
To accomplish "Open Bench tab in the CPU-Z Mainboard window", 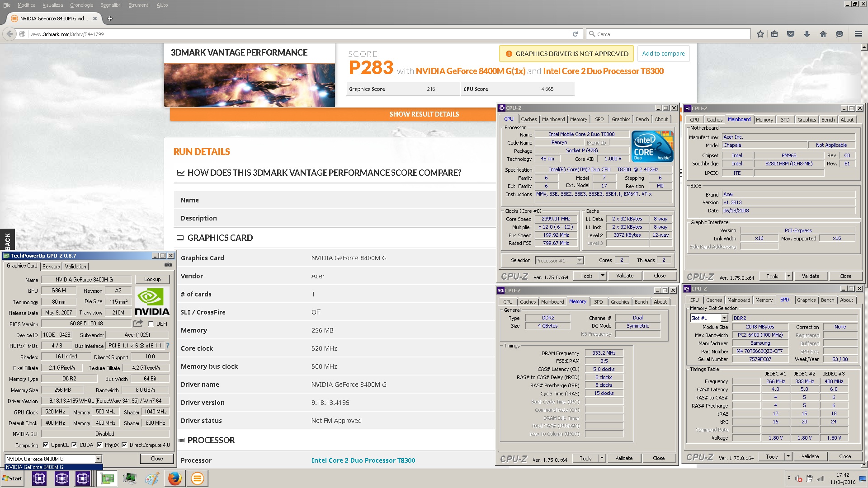I will point(828,120).
